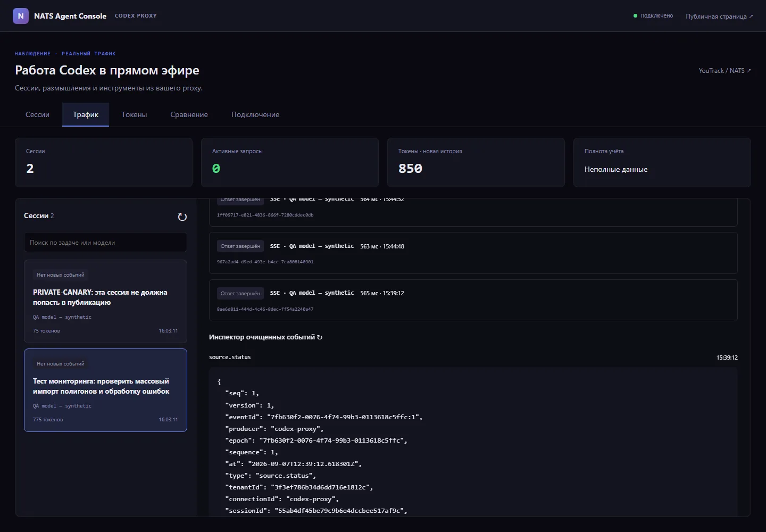Click the Токены · новая история card
The image size is (766, 532).
pyautogui.click(x=476, y=162)
